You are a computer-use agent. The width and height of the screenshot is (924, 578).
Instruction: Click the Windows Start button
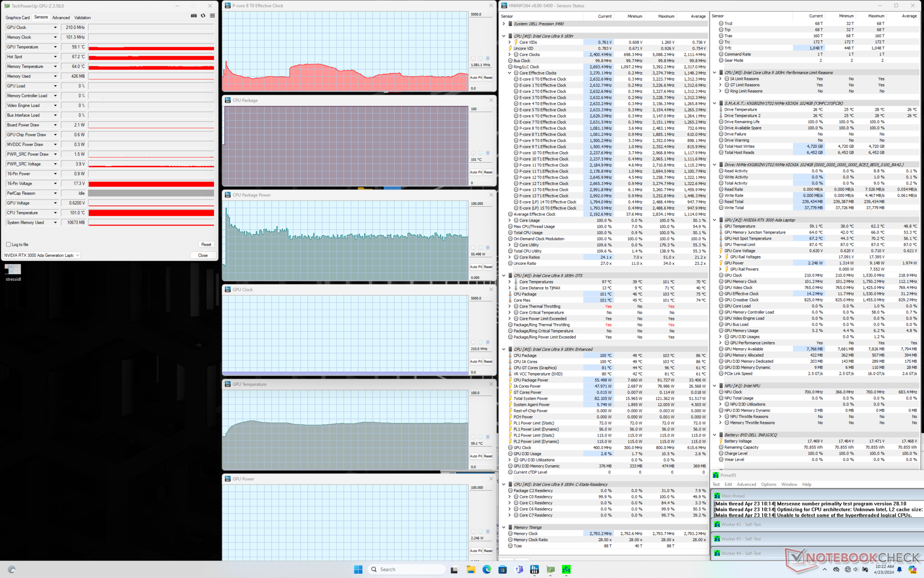click(358, 569)
